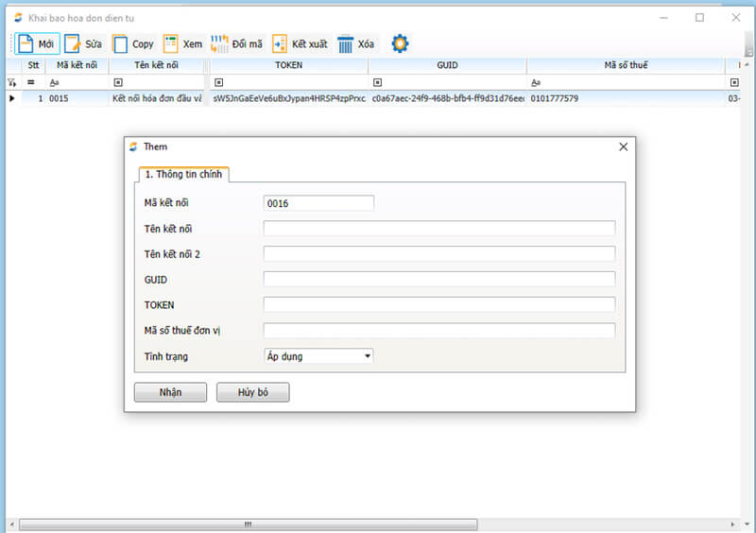Click the filter funnel icon in grid
The width and height of the screenshot is (756, 533).
click(12, 83)
